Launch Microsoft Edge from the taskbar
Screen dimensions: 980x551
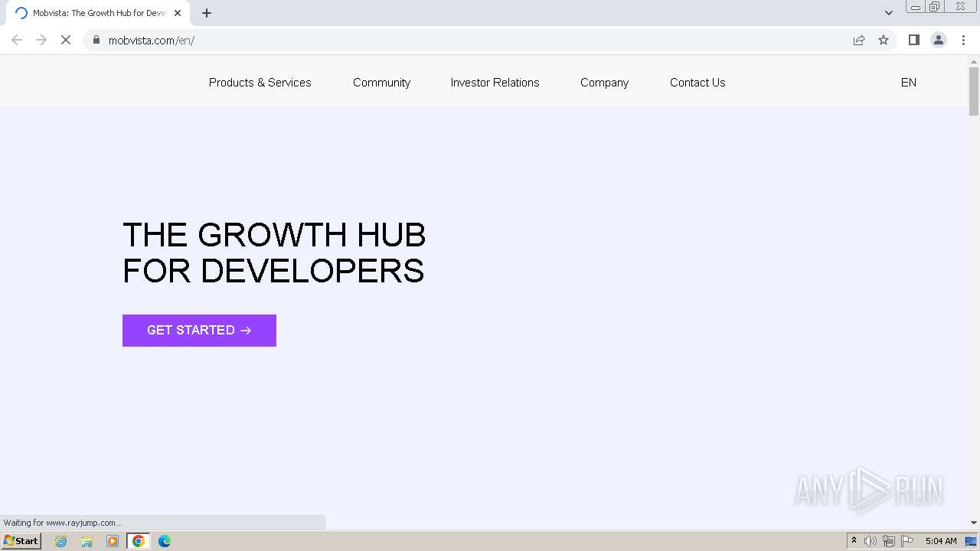click(x=165, y=541)
